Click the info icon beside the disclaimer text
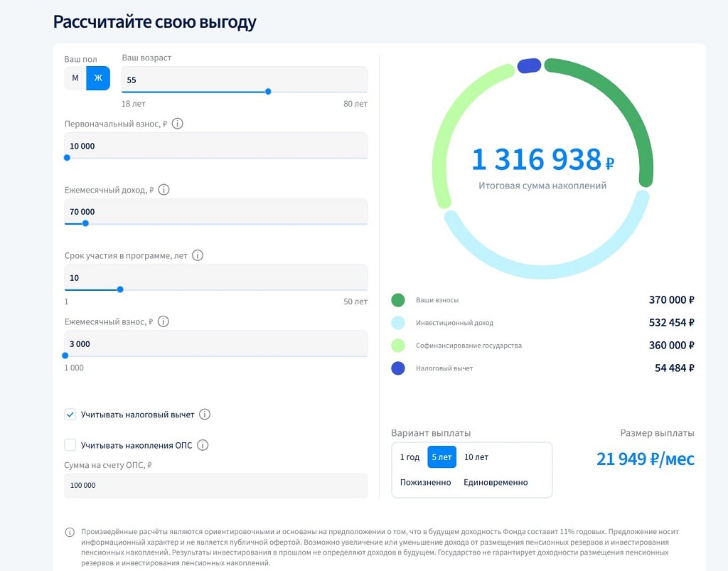 (x=70, y=532)
